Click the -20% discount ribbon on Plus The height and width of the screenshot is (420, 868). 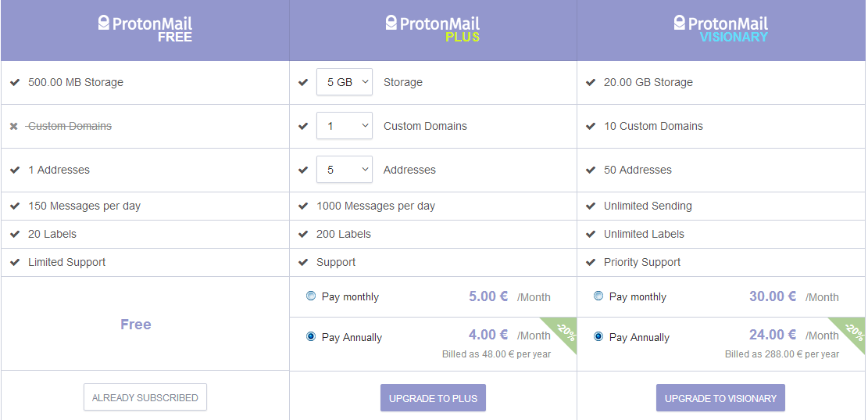(564, 332)
